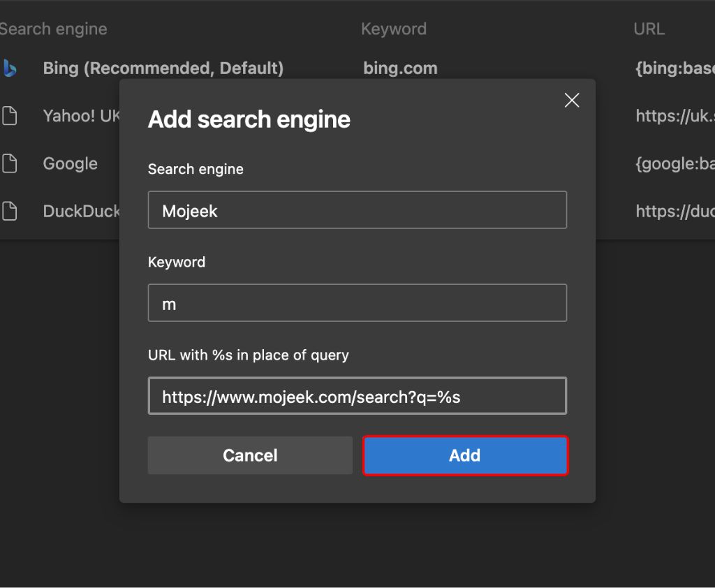This screenshot has height=588, width=715.
Task: Click the Yahoo! UK page icon
Action: [x=10, y=116]
